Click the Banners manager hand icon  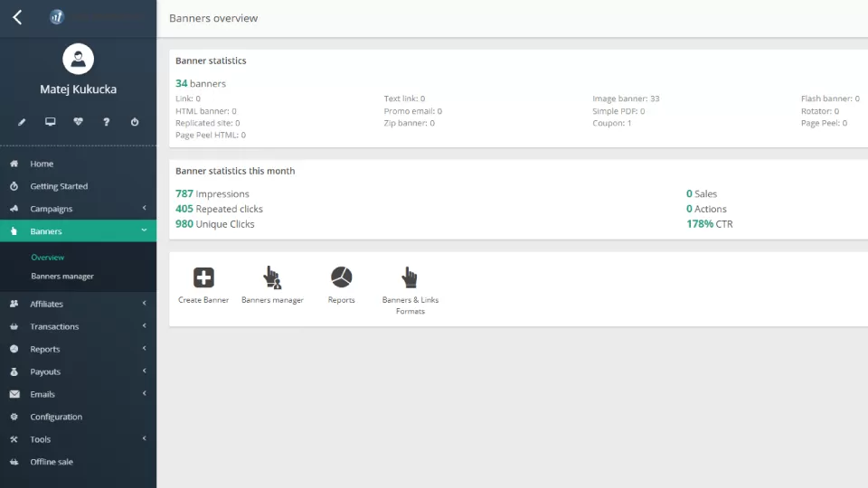pyautogui.click(x=272, y=277)
